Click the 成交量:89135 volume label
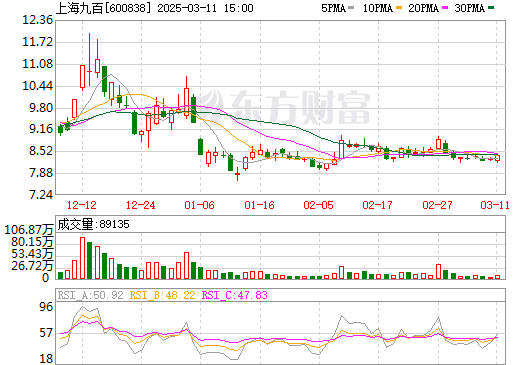Image resolution: width=520 pixels, height=365 pixels. [x=93, y=224]
